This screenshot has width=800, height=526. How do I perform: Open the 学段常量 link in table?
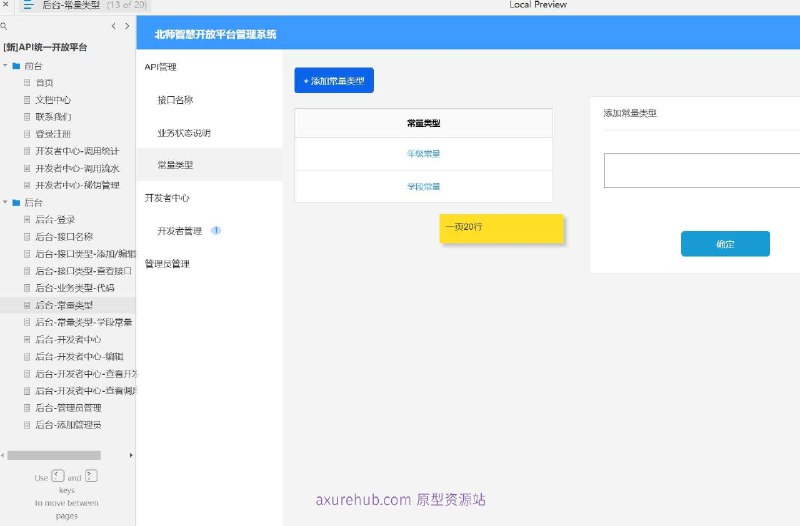423,187
